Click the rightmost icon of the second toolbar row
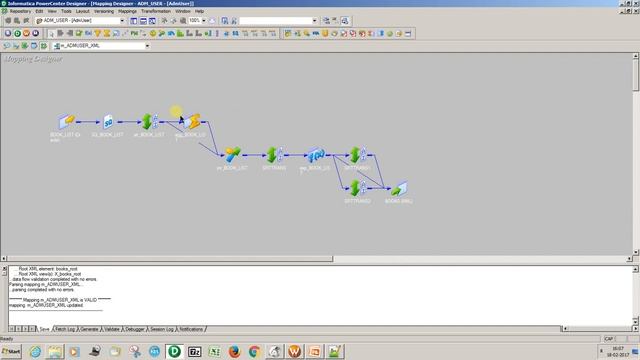The image size is (640, 360). 408,33
